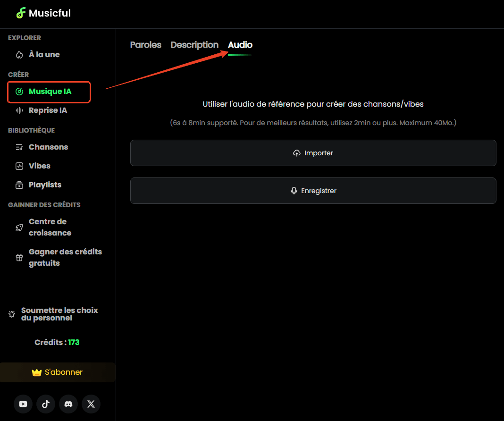Open the Vibes library section
Image resolution: width=504 pixels, height=421 pixels.
click(39, 166)
